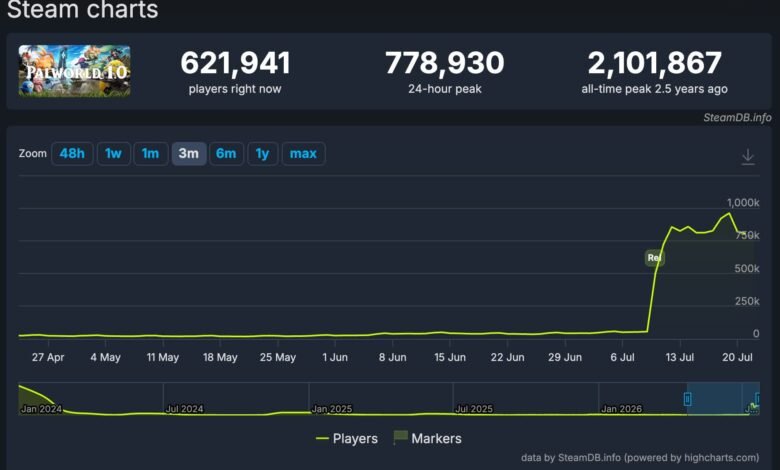780x470 pixels.
Task: Click the right navigator range handle
Action: click(758, 398)
